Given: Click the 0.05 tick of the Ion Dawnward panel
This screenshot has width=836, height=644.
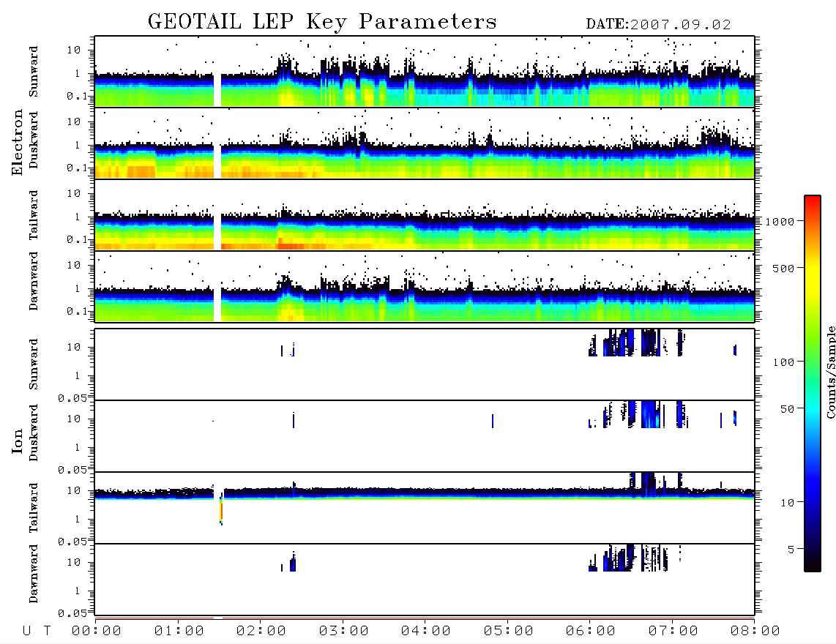Looking at the screenshot, I should pos(72,613).
